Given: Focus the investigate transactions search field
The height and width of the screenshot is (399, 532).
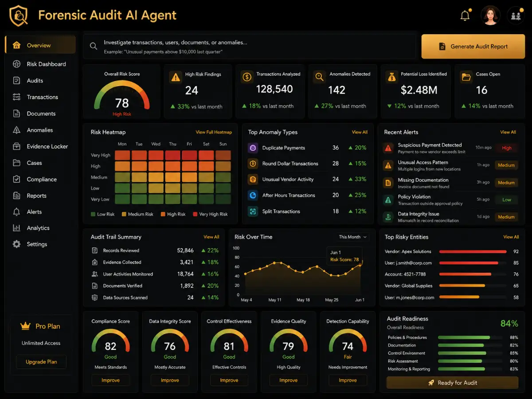Looking at the screenshot, I should (x=250, y=47).
